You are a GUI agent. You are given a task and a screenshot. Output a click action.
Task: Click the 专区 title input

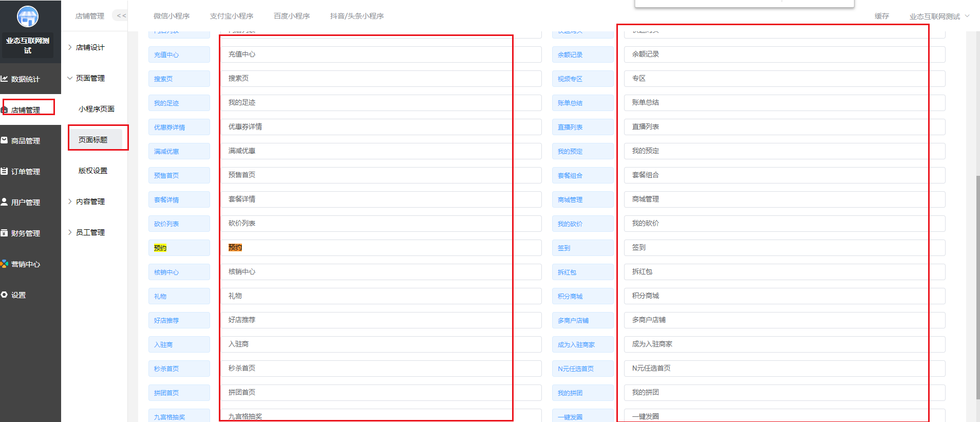pos(785,79)
